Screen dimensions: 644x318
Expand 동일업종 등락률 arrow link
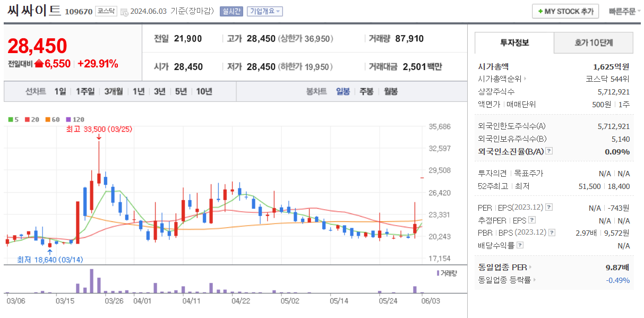[534, 280]
